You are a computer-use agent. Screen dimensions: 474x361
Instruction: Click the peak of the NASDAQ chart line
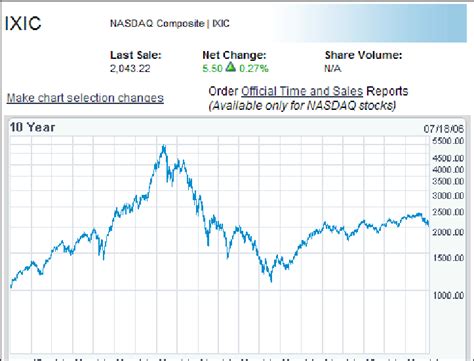coord(164,146)
